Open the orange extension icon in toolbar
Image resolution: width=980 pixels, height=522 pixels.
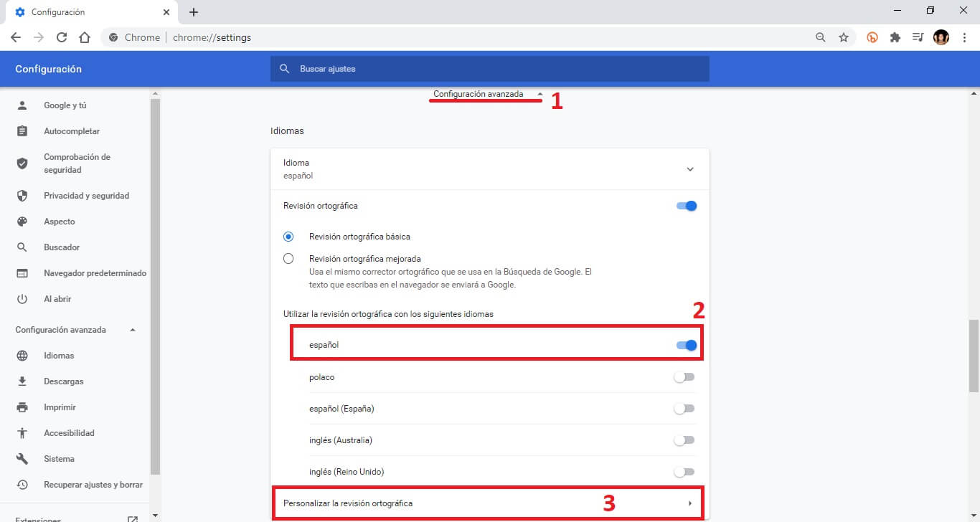tap(872, 37)
